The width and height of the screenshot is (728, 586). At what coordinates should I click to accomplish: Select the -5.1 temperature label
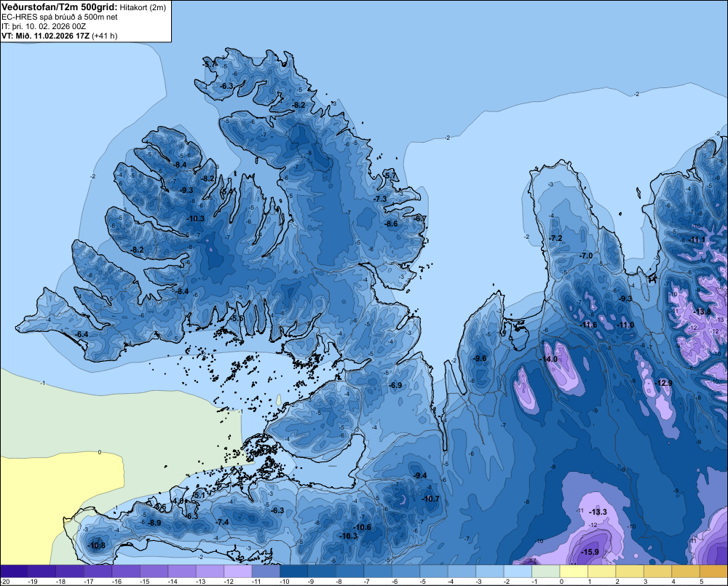[199, 495]
